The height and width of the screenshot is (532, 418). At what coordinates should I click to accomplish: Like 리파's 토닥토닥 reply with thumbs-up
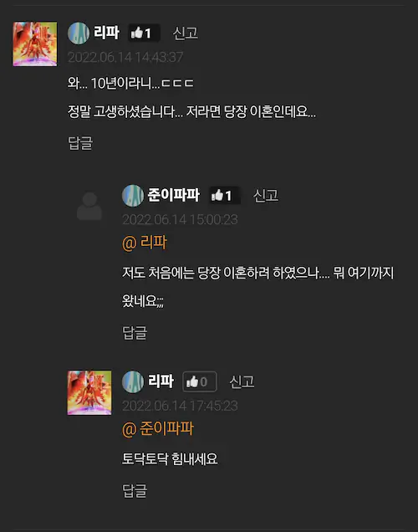click(199, 381)
